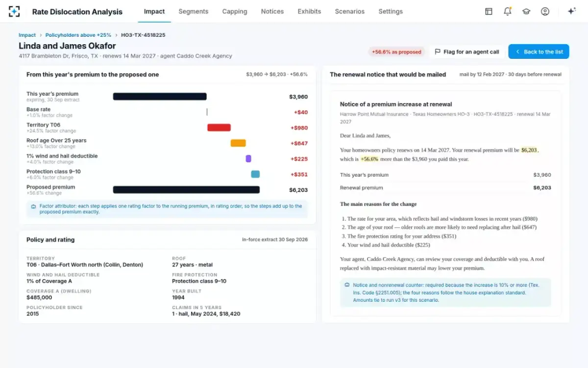Click the Policy and rating heading
Viewport: 588px width, 368px height.
50,240
